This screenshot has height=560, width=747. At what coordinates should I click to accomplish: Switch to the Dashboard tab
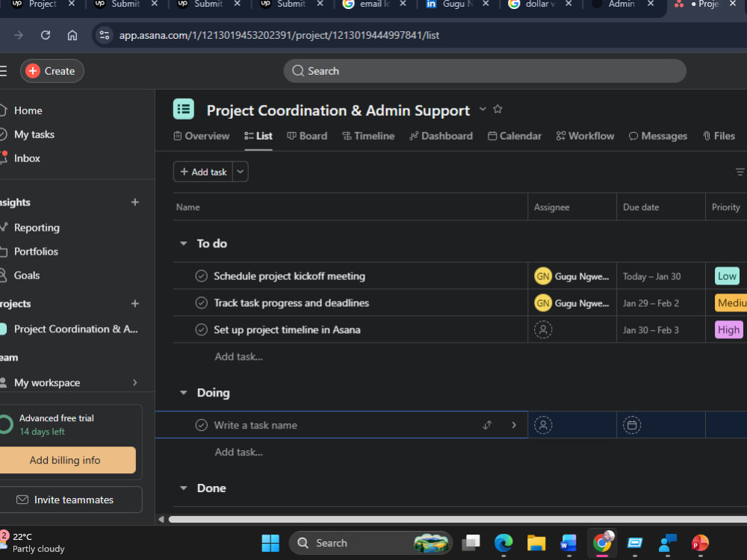click(441, 136)
